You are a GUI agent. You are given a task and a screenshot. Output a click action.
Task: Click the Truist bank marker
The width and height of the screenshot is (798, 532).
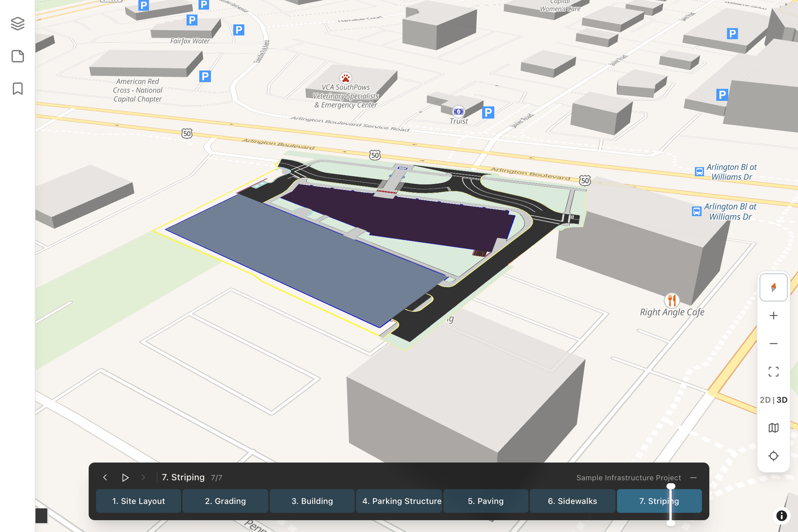pyautogui.click(x=458, y=111)
